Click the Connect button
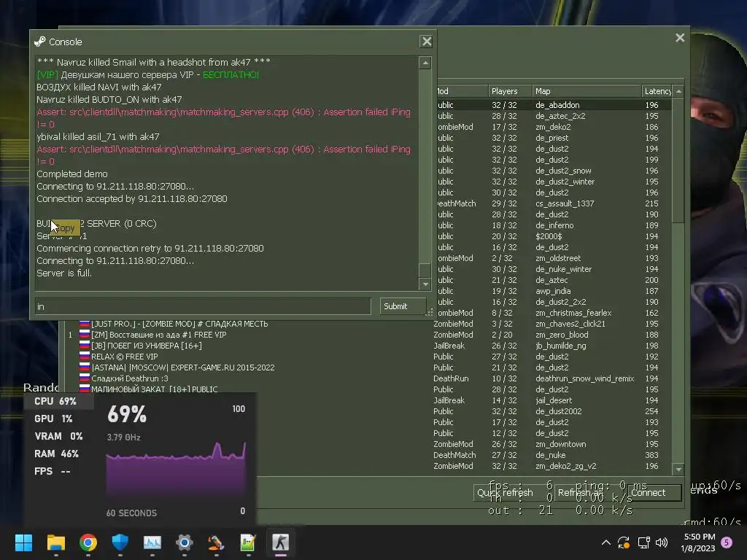This screenshot has height=560, width=747. (x=654, y=492)
